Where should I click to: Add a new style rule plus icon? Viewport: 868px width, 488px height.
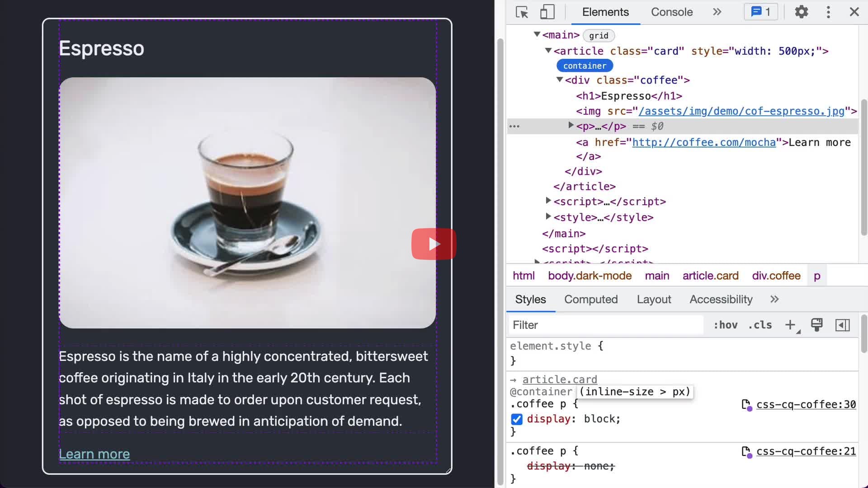click(x=790, y=325)
